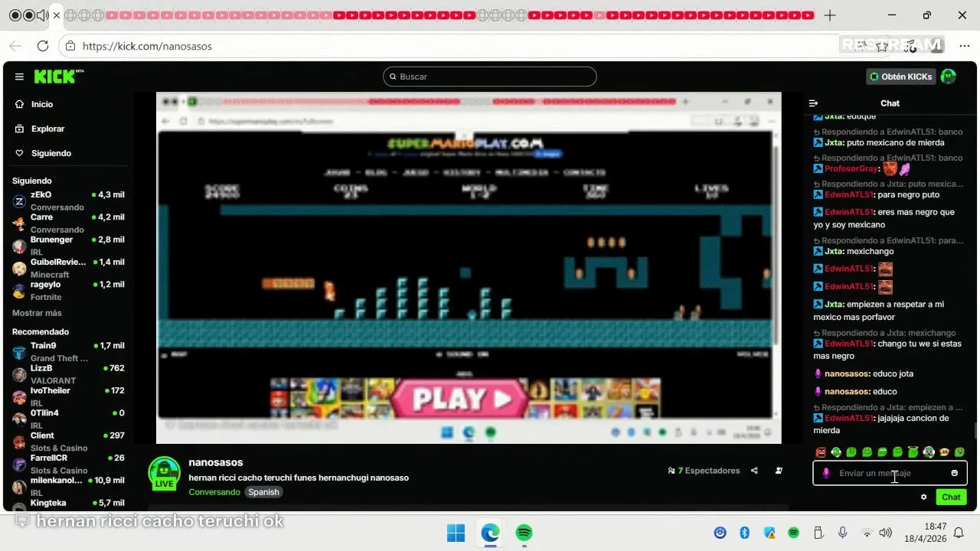Click the purple microphone chat identity icon
The width and height of the screenshot is (980, 551).
pos(826,473)
